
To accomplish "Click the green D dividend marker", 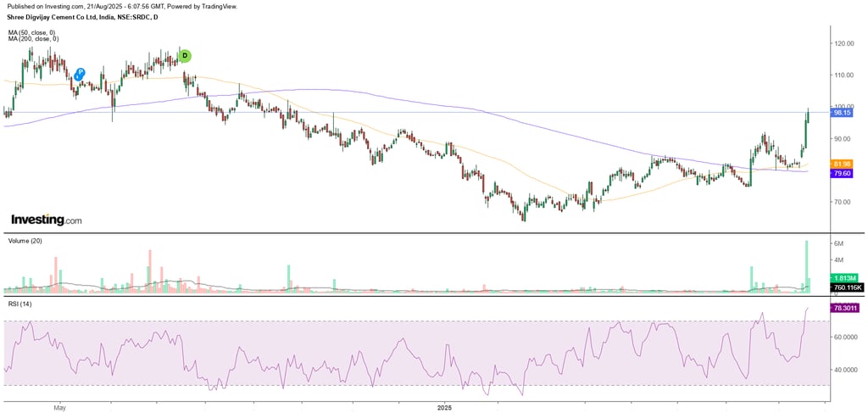I will click(186, 56).
